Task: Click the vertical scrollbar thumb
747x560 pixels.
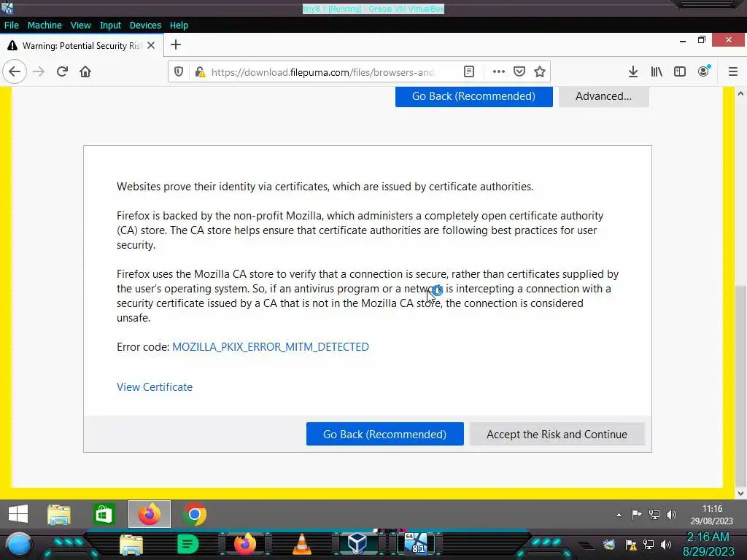Action: [740, 386]
